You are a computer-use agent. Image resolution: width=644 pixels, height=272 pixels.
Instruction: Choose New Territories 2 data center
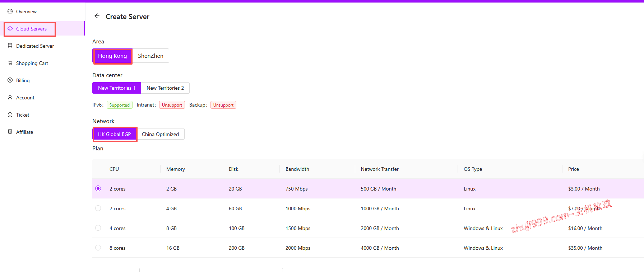point(165,88)
